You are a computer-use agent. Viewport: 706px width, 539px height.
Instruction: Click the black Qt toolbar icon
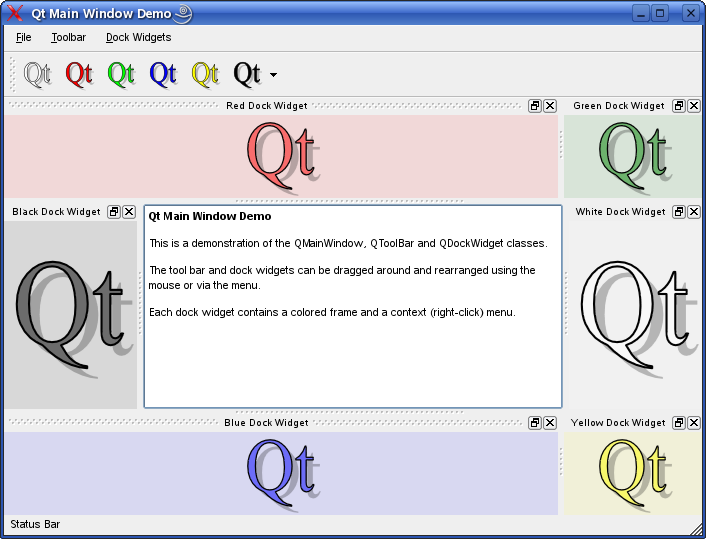pos(247,74)
